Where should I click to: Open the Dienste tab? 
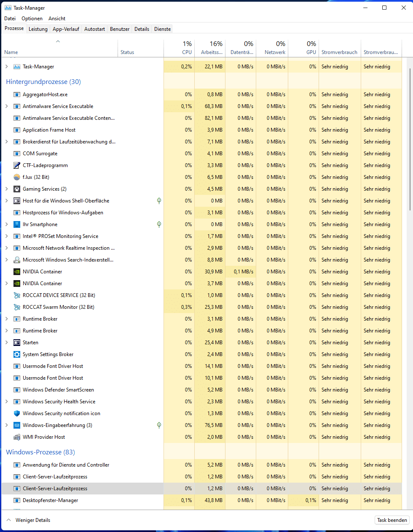[x=163, y=29]
